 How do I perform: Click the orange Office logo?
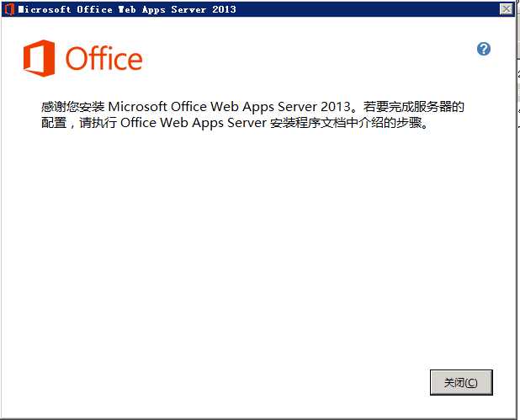(83, 58)
